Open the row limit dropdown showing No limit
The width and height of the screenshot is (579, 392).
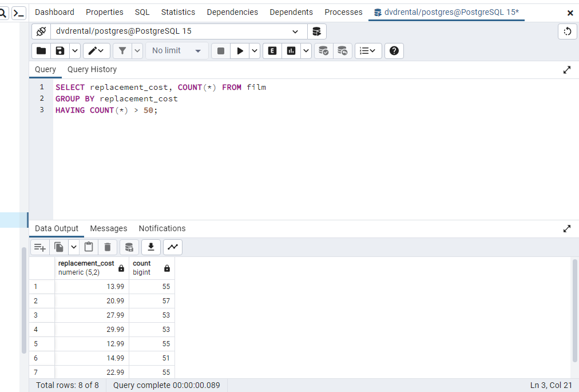[x=177, y=50]
